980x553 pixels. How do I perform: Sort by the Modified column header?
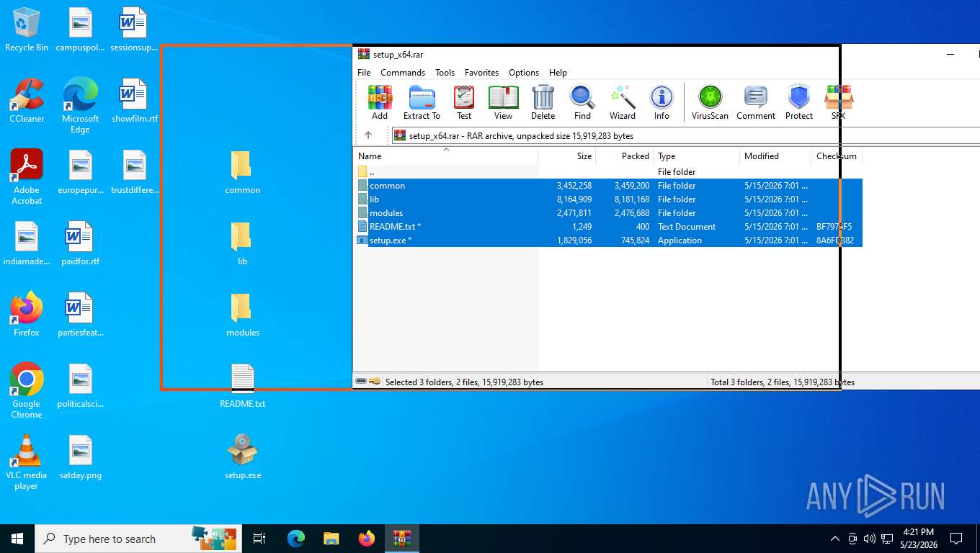point(776,156)
